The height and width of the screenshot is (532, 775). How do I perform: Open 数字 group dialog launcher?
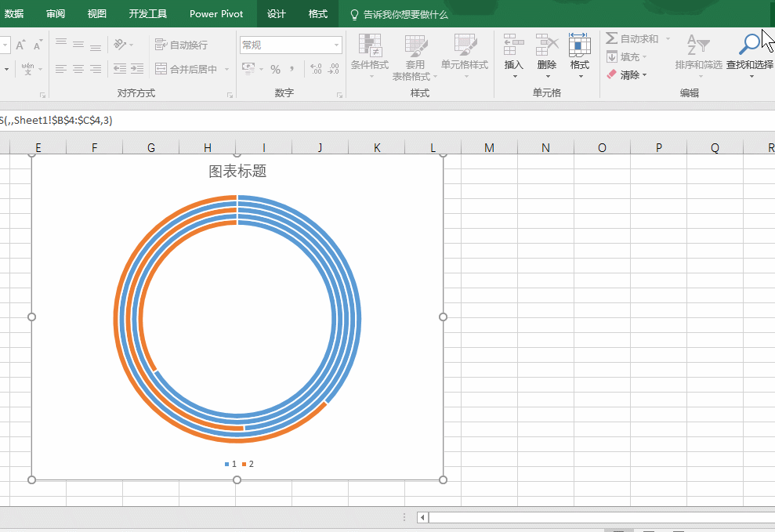point(339,95)
